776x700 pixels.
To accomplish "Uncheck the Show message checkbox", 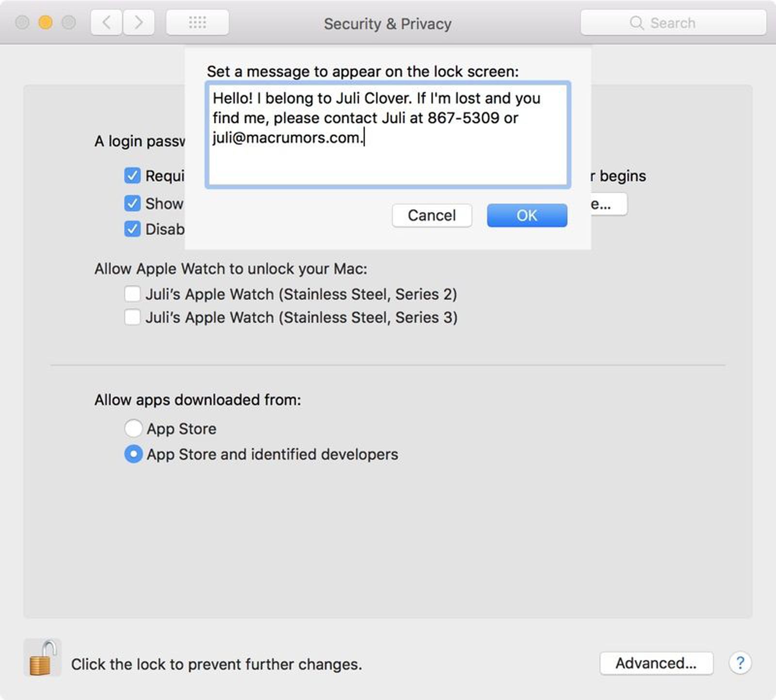I will (x=132, y=203).
